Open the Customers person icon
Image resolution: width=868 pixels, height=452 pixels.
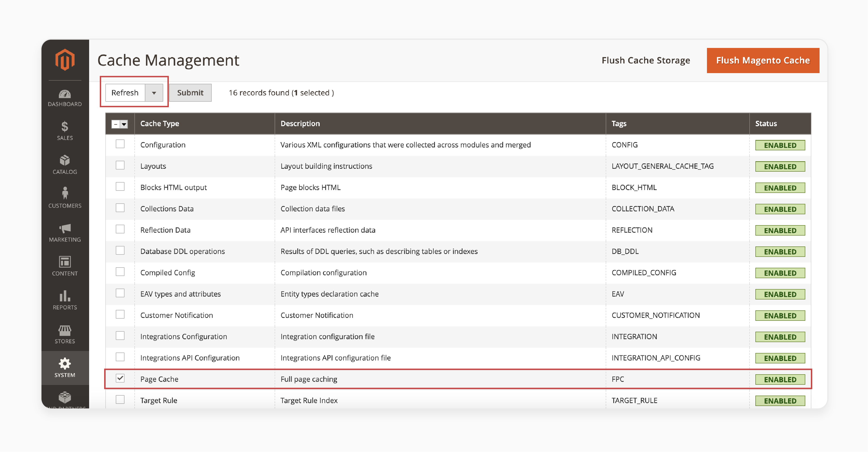65,193
